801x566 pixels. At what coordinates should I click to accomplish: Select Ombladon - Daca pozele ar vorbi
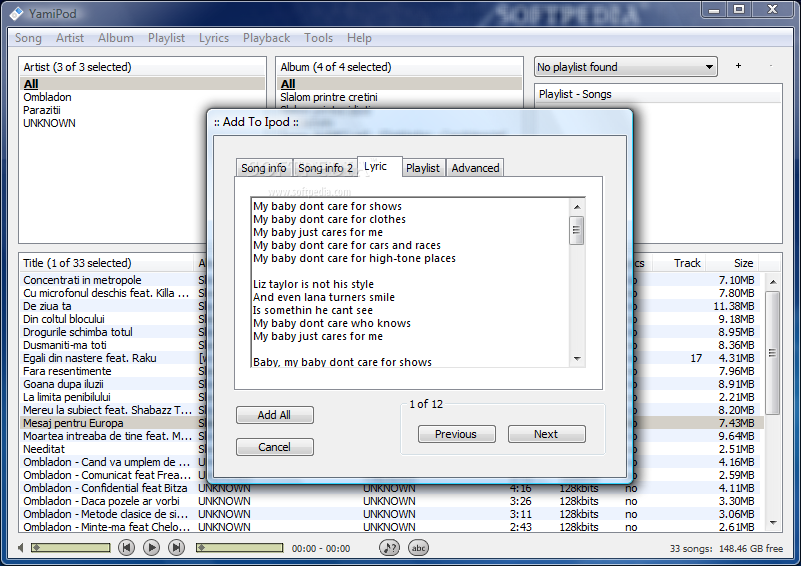[x=101, y=501]
